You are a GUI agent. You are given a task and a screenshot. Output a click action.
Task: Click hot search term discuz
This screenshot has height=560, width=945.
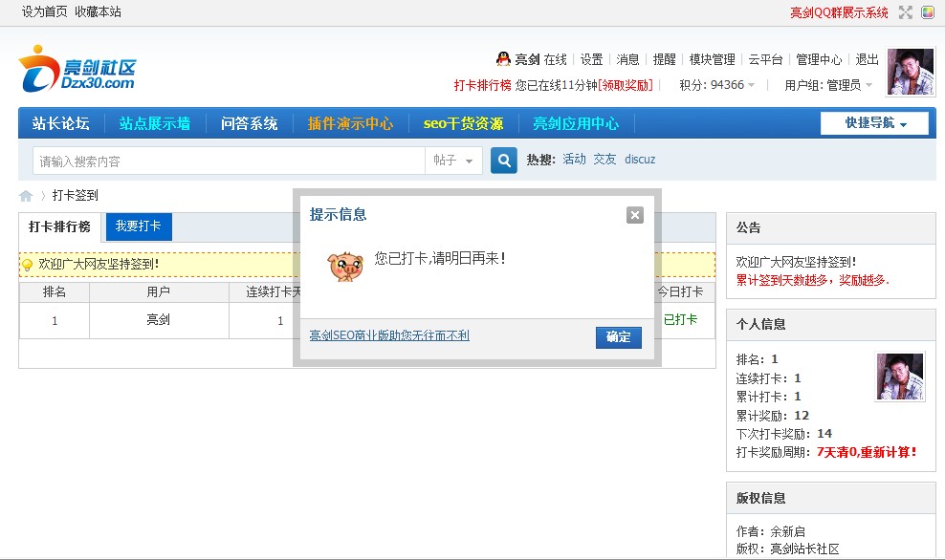tap(640, 159)
